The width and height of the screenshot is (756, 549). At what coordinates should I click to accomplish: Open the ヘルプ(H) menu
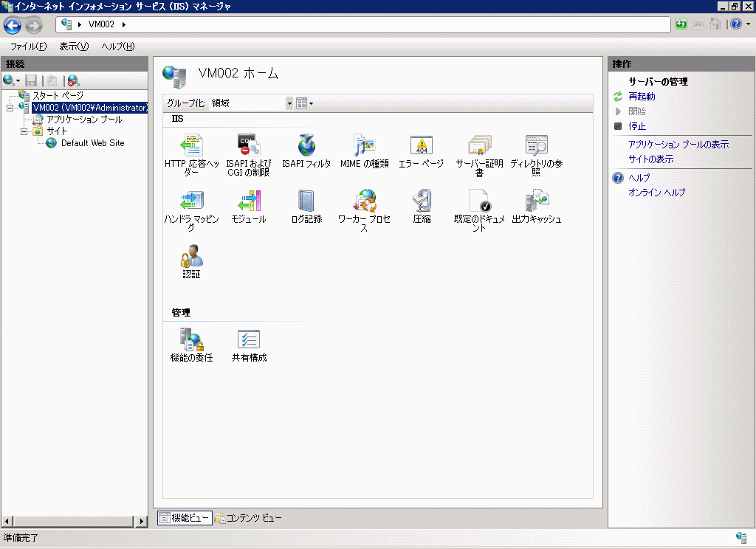[x=117, y=46]
